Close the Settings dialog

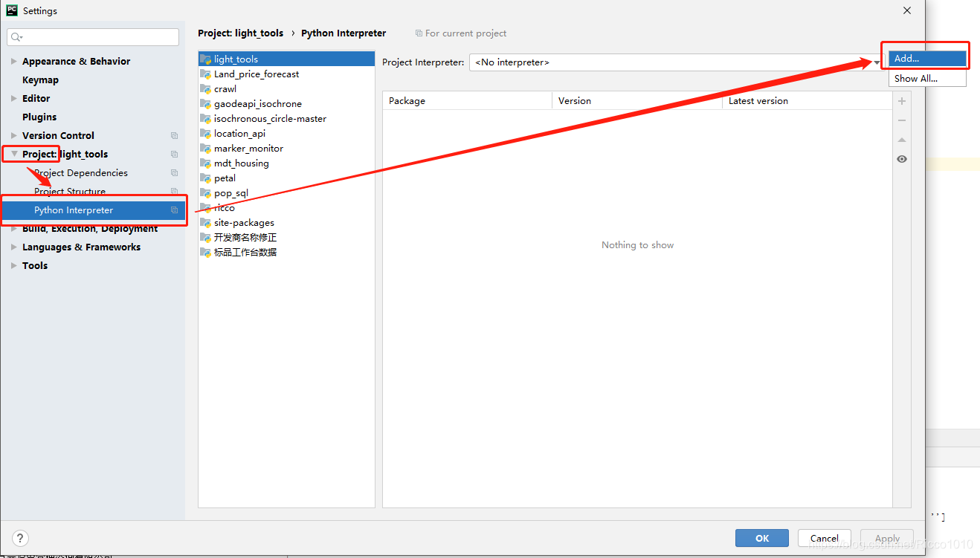coord(907,10)
